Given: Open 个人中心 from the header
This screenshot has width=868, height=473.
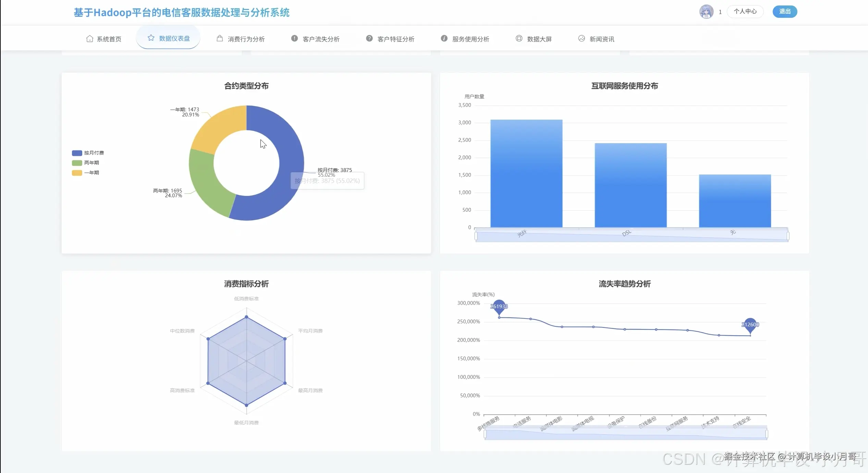Looking at the screenshot, I should (745, 11).
